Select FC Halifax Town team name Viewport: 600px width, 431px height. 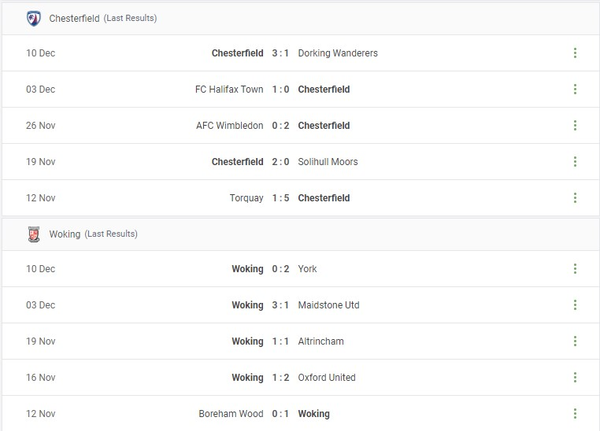pyautogui.click(x=229, y=89)
